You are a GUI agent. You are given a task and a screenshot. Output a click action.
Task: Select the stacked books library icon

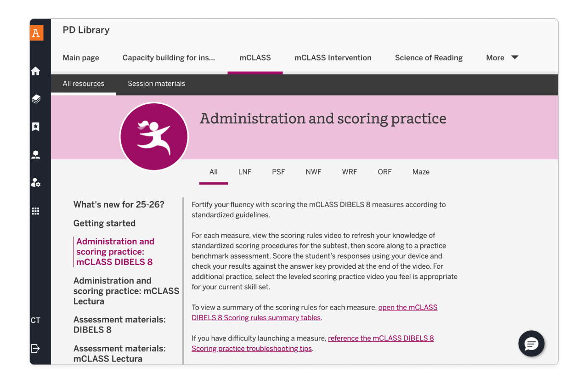pos(35,99)
